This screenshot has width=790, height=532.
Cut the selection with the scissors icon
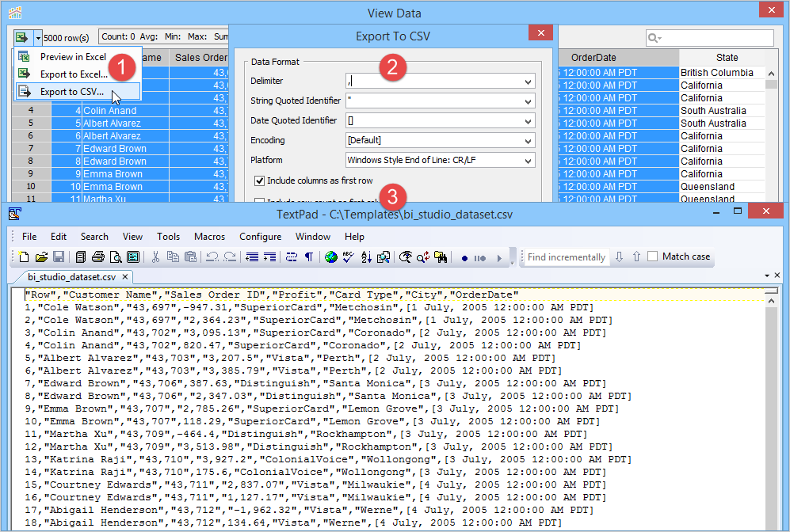155,257
